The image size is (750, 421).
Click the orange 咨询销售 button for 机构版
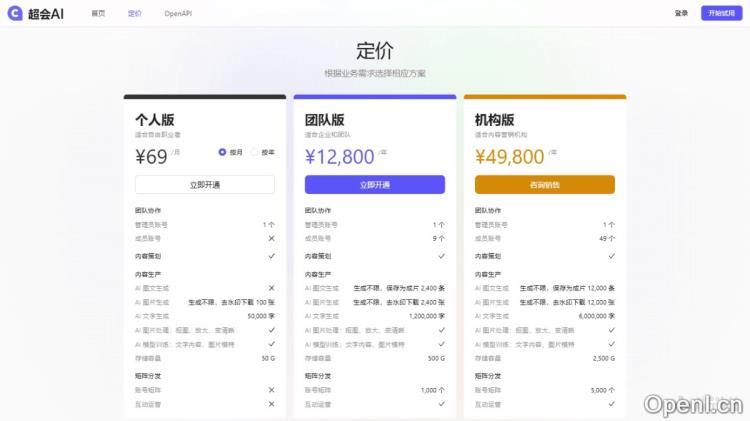(544, 184)
